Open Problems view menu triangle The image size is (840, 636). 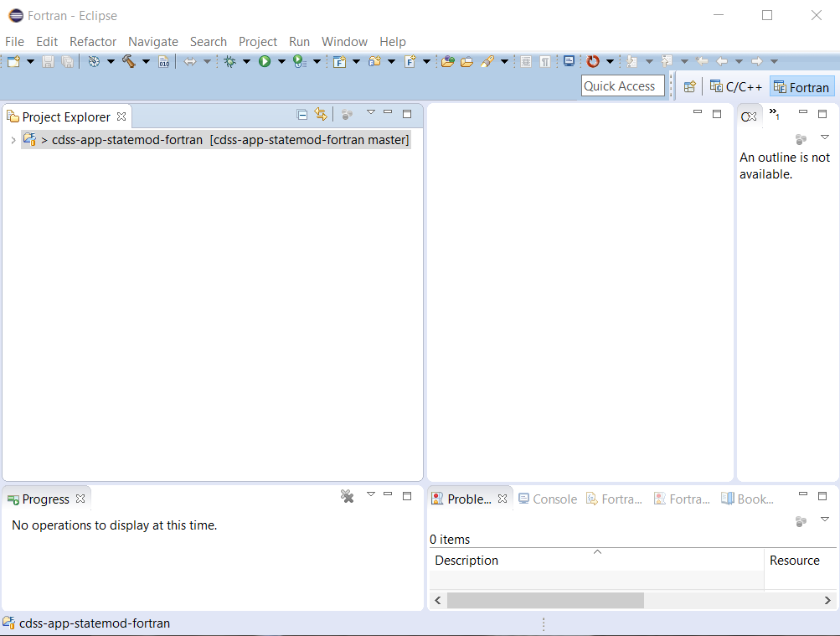point(825,520)
